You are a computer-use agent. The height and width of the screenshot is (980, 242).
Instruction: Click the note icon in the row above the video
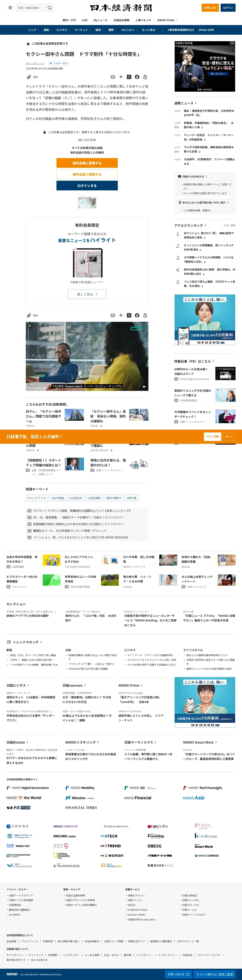pos(121,315)
